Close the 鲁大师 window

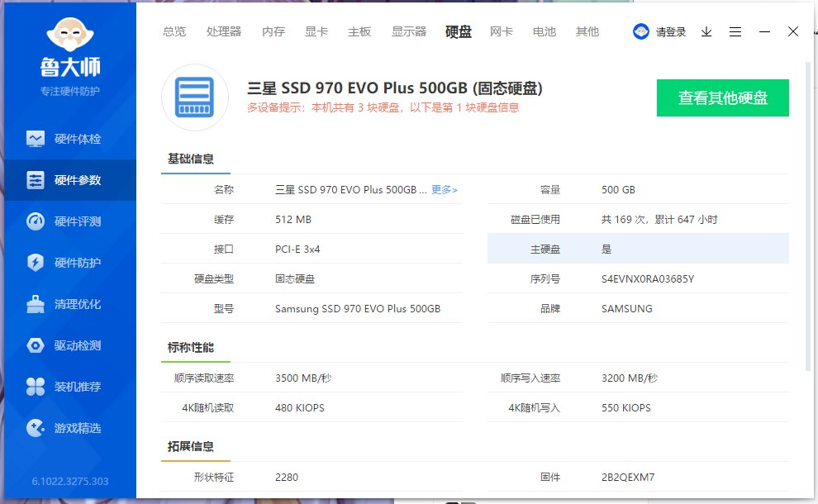pyautogui.click(x=793, y=31)
